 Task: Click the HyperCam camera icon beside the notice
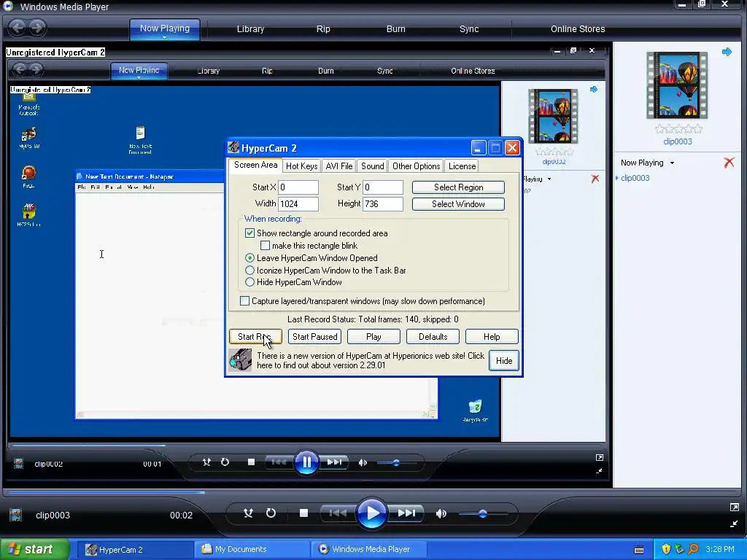coord(241,360)
